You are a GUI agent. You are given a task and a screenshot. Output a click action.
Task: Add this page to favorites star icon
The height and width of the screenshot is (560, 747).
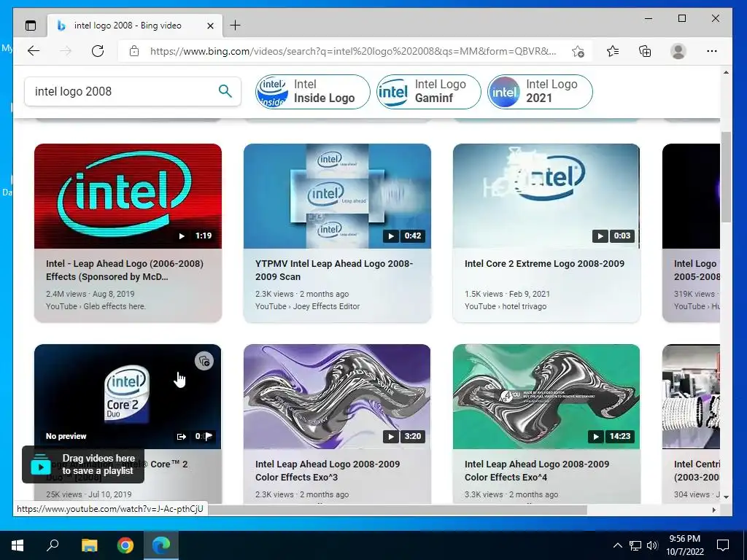point(578,52)
